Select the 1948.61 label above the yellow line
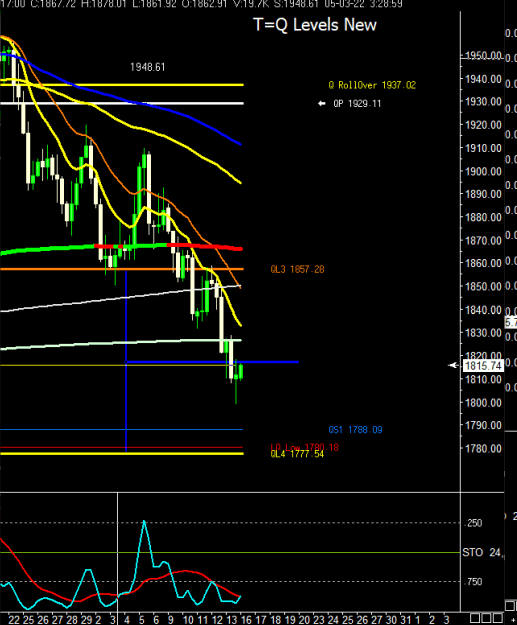Viewport: 517px width, 625px height. [147, 67]
